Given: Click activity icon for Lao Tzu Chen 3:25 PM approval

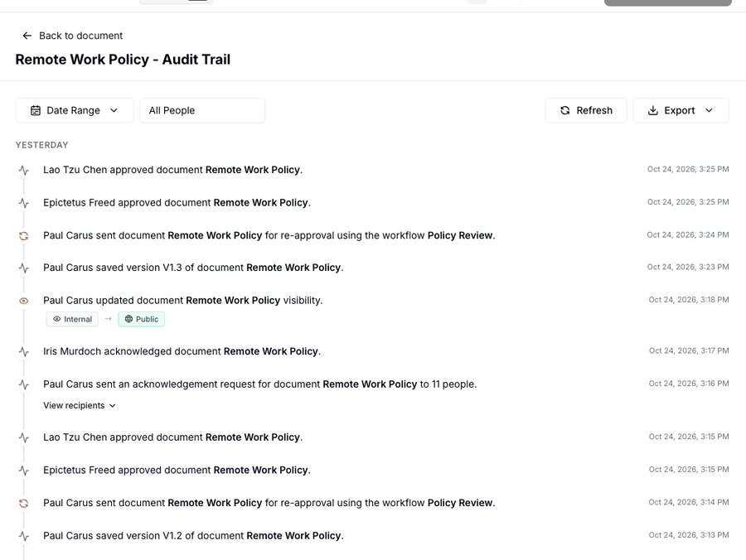Looking at the screenshot, I should (24, 170).
